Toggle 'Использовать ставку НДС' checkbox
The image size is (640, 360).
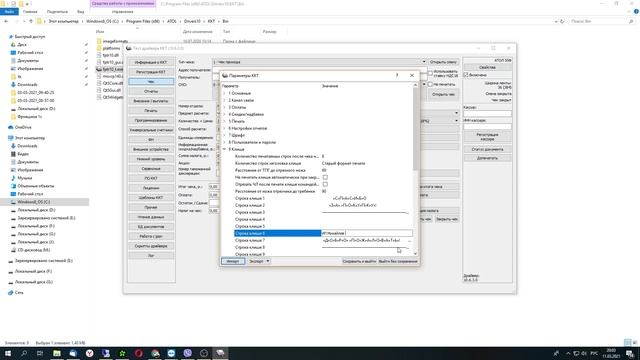[x=430, y=73]
